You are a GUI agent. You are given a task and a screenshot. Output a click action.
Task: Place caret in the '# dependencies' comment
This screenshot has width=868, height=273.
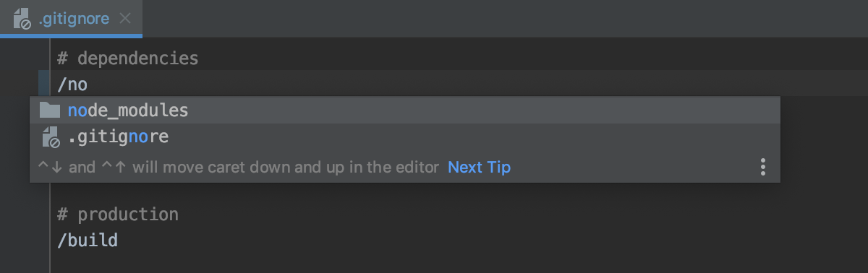click(x=127, y=58)
